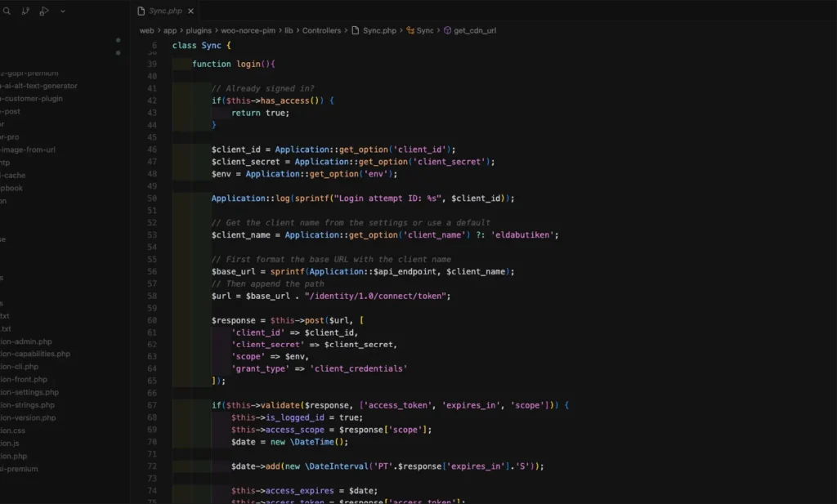
Task: Click the Sync.php file icon in breadcrumb
Action: pyautogui.click(x=355, y=30)
